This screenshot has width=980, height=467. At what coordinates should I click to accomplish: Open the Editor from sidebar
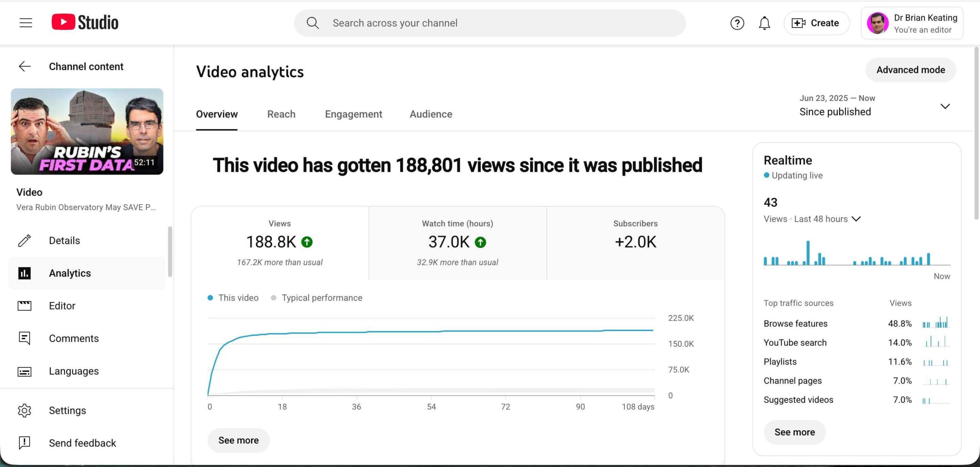click(62, 306)
